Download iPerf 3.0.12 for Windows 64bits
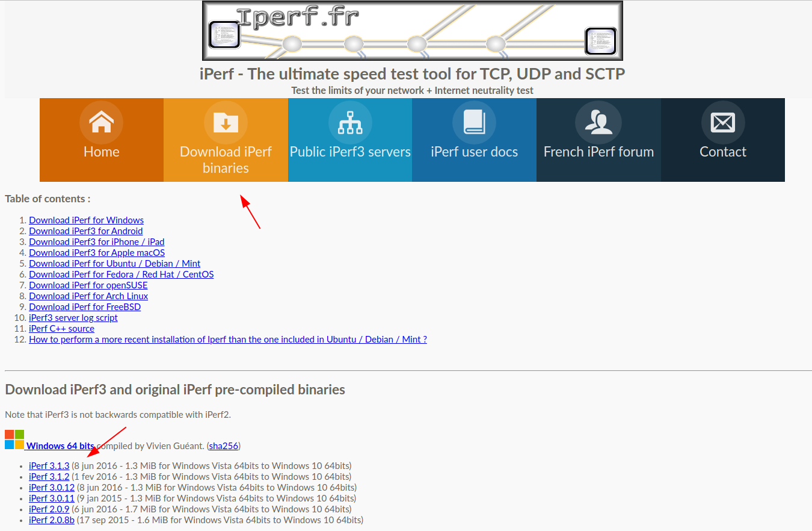 click(52, 488)
